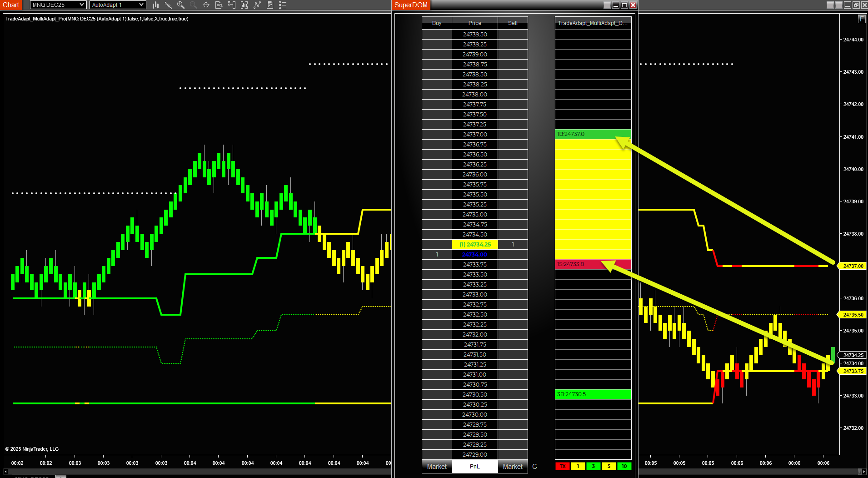Click the 24737.00 price row in SuperDOM
This screenshot has width=868, height=478.
474,135
